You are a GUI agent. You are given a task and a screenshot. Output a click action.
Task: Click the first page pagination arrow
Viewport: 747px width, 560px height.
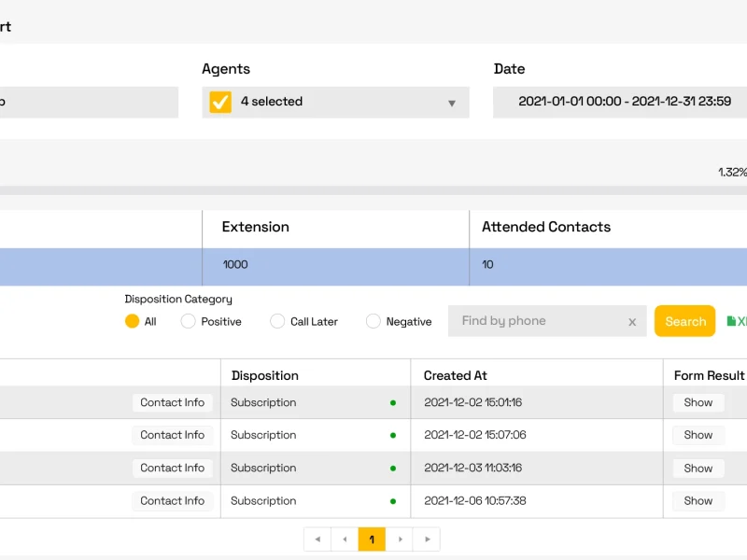(317, 539)
